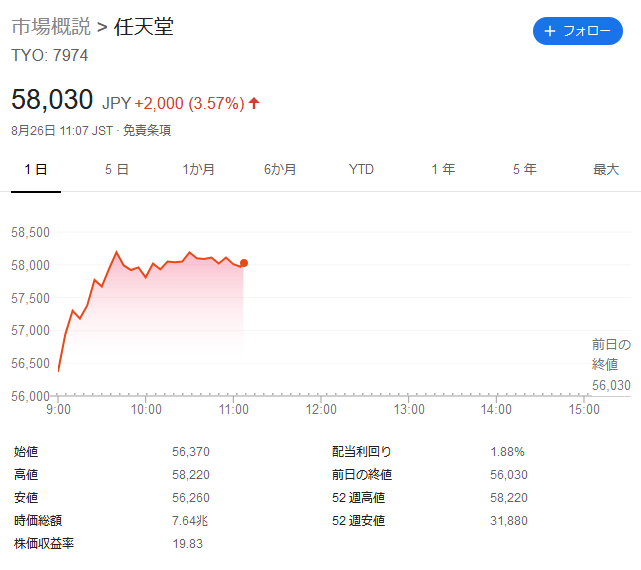Switch to the 5 日 chart tab
Screen dimensions: 641x570
point(117,169)
